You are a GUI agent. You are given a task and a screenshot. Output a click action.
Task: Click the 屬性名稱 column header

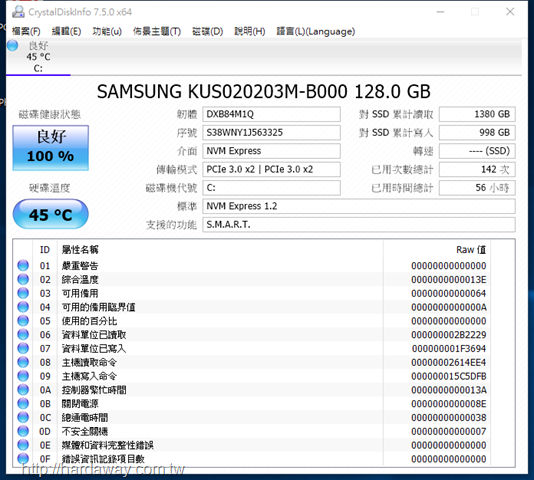[80, 250]
